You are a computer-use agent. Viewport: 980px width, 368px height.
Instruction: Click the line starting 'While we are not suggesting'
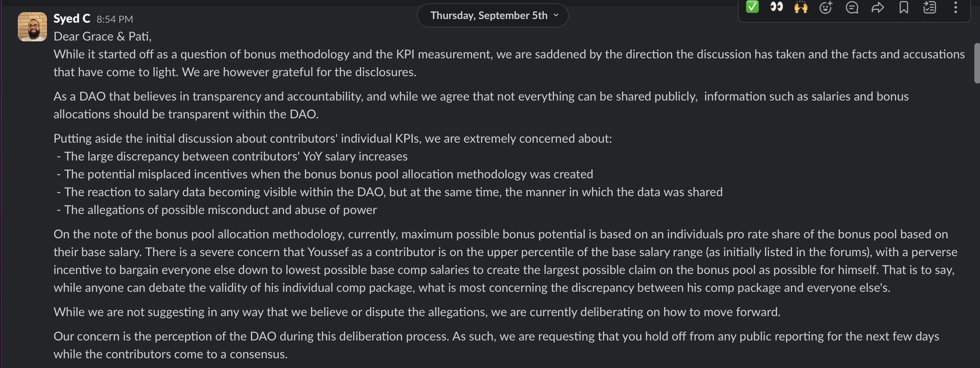[417, 312]
